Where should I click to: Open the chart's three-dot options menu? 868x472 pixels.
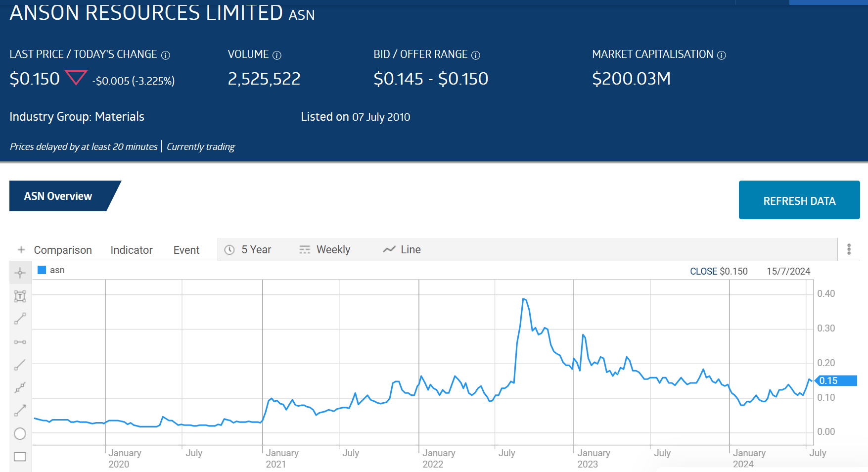point(849,249)
